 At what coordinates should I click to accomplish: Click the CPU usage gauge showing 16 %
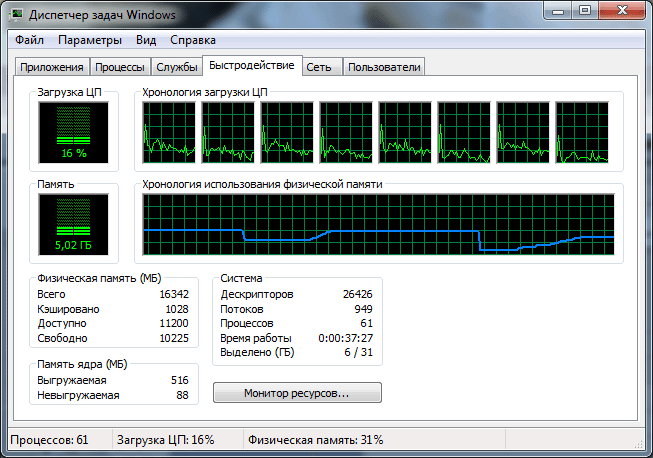tap(73, 132)
